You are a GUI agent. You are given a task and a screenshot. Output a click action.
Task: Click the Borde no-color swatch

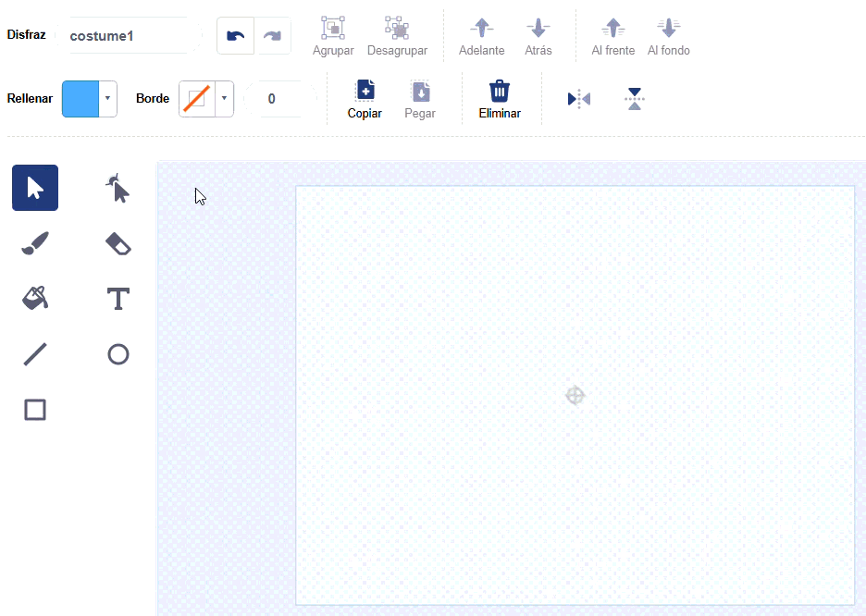pos(197,99)
